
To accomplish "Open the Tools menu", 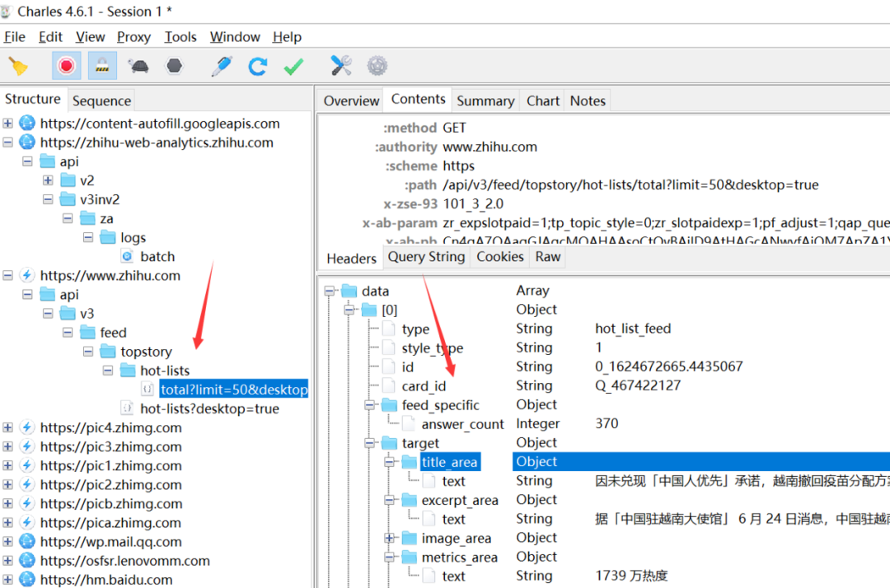I will click(x=180, y=37).
